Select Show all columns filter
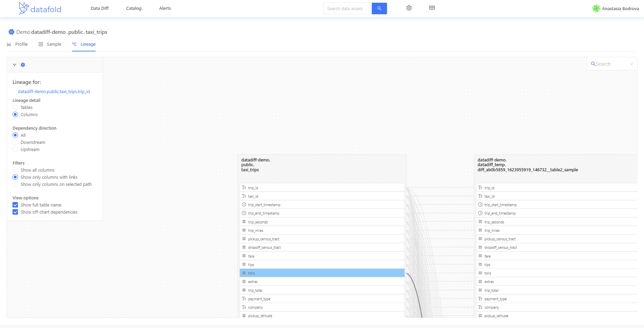The image size is (644, 328). 15,170
